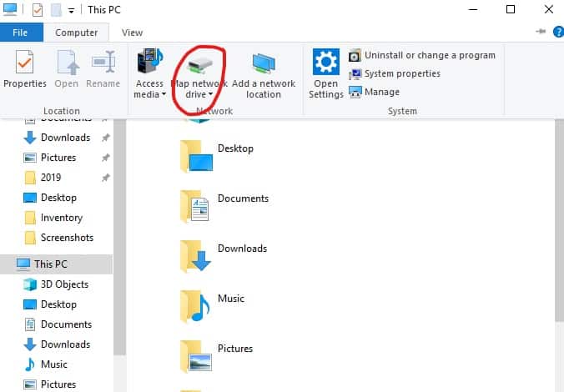
Task: Open the File menu tab
Action: pos(21,33)
